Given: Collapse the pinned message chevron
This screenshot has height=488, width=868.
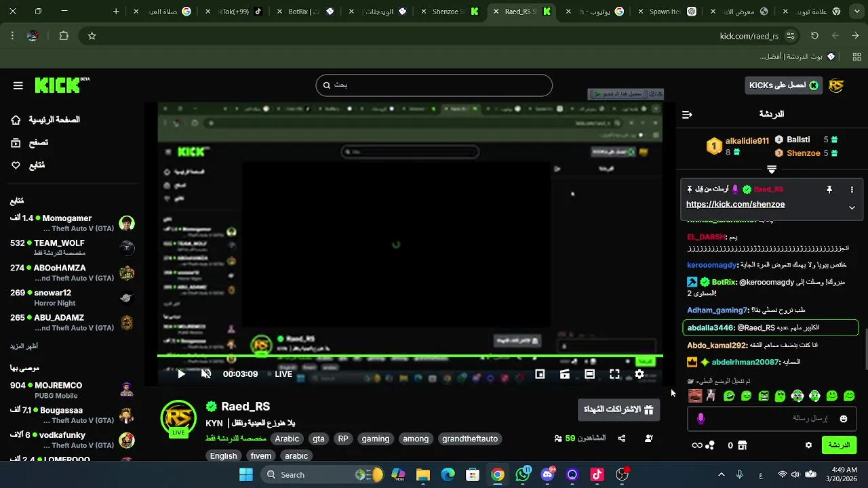Looking at the screenshot, I should 852,207.
